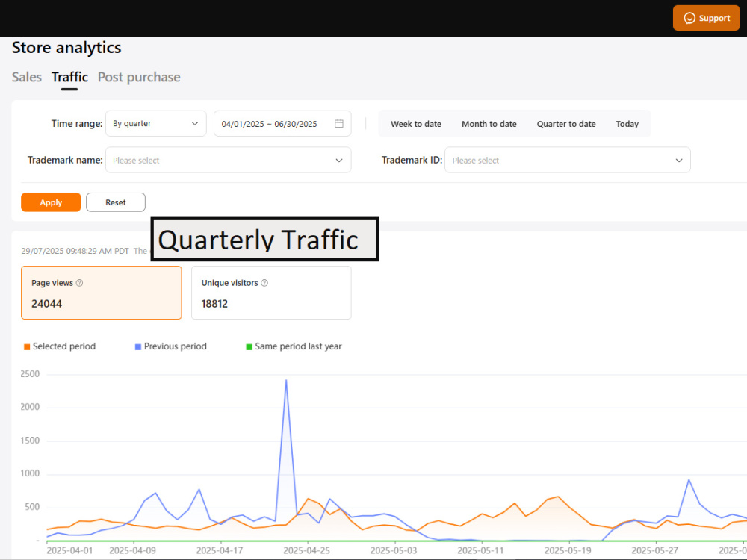Open the Trademark ID dropdown
This screenshot has width=747, height=560.
568,160
